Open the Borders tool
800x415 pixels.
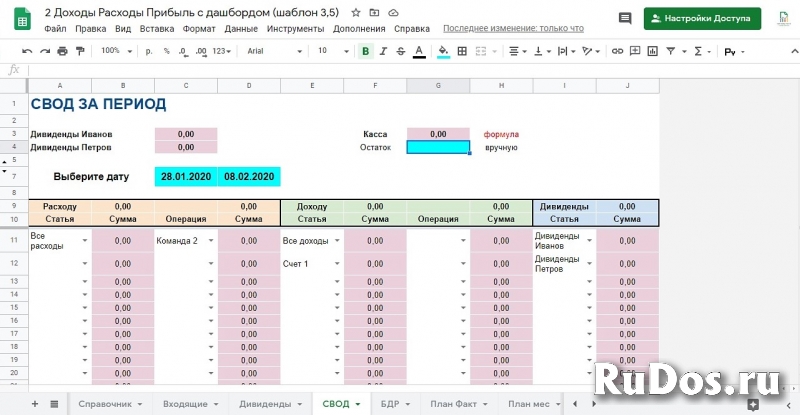click(462, 50)
